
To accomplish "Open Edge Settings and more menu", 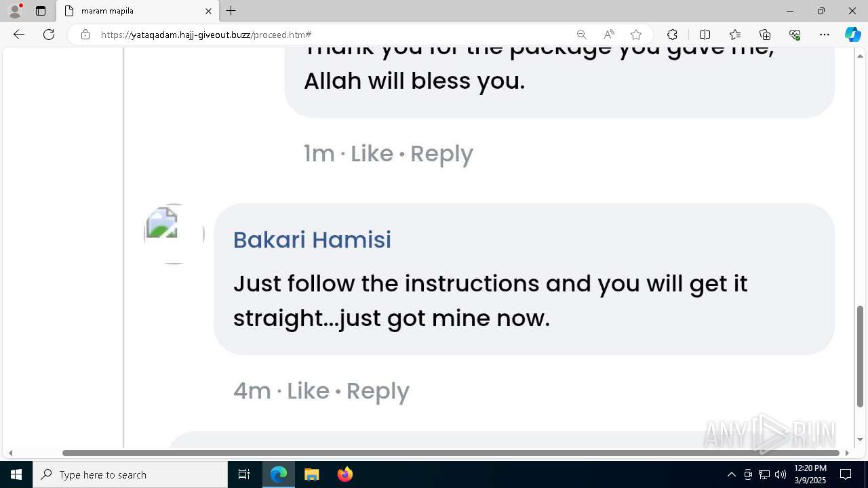I will click(x=825, y=35).
